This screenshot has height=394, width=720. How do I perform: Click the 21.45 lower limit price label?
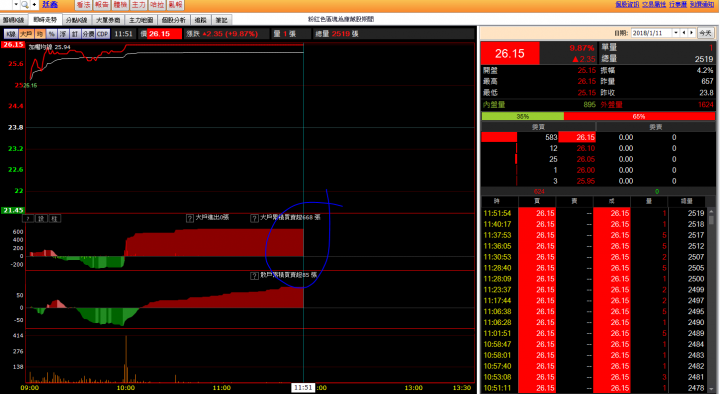(x=13, y=210)
